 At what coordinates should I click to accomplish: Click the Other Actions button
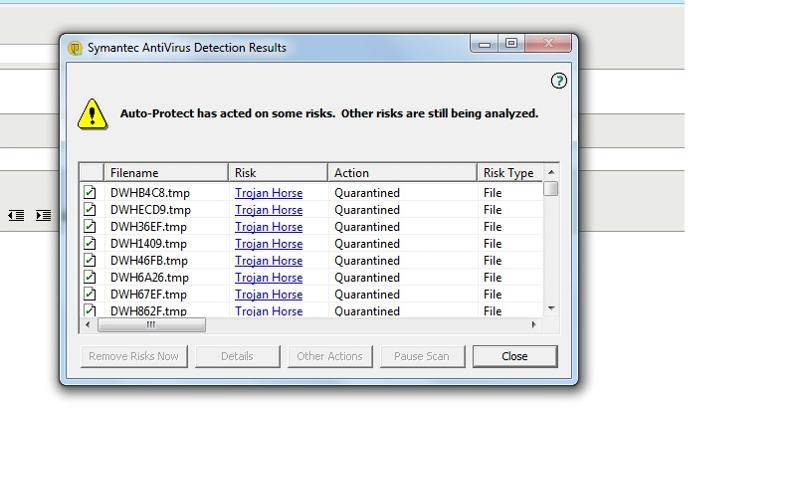tap(330, 356)
